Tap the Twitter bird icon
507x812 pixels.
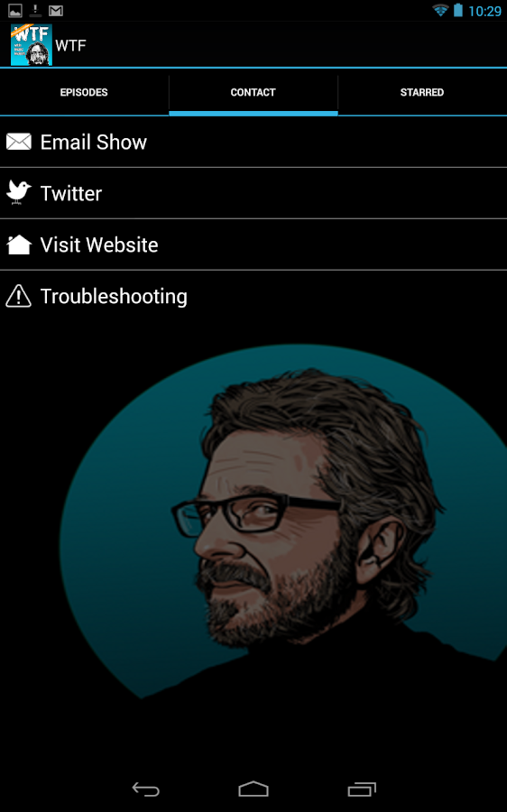[x=19, y=193]
